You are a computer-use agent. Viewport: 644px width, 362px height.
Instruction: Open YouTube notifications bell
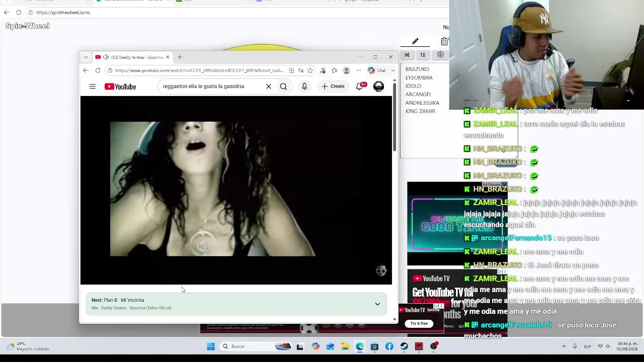coord(360,86)
